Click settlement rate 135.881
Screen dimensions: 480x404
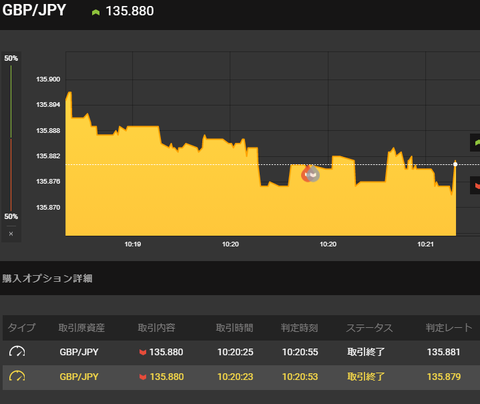(444, 352)
